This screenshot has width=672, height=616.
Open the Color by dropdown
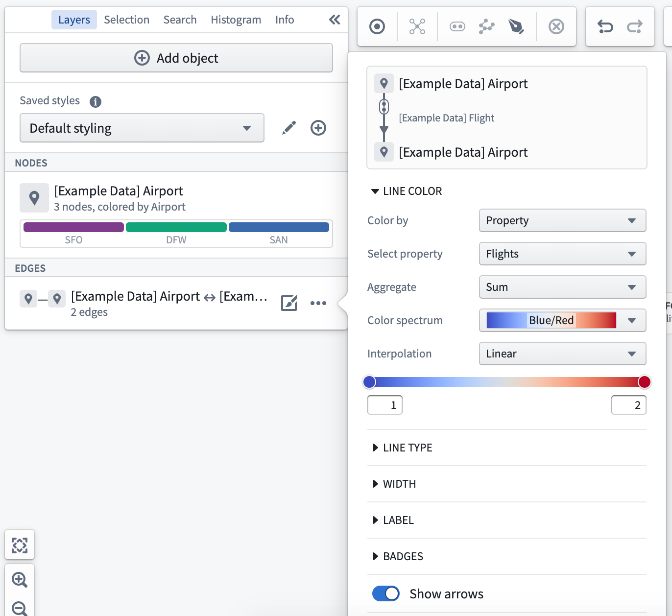562,220
